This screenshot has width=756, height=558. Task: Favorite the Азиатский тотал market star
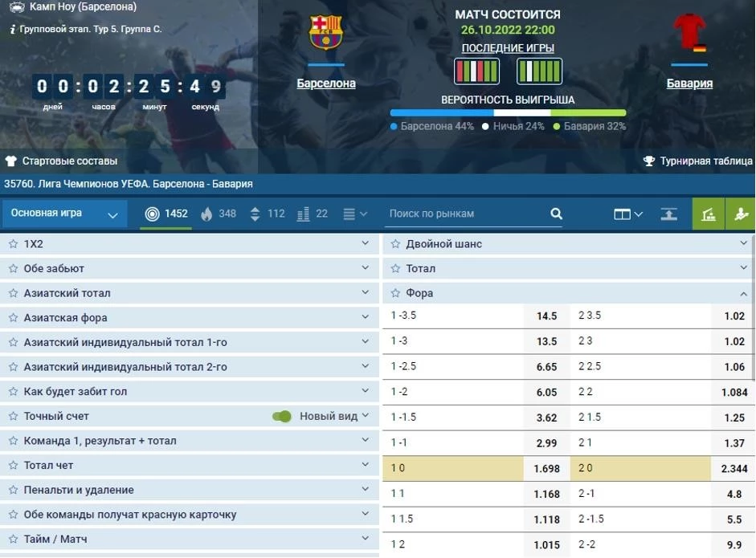[x=13, y=293]
